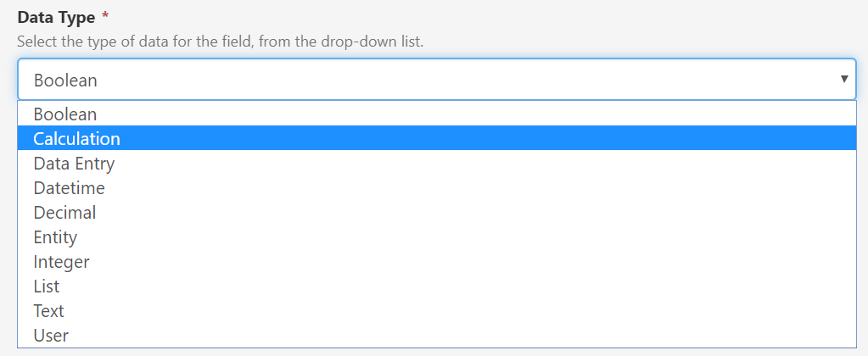
Task: Pick the User option
Action: [51, 336]
